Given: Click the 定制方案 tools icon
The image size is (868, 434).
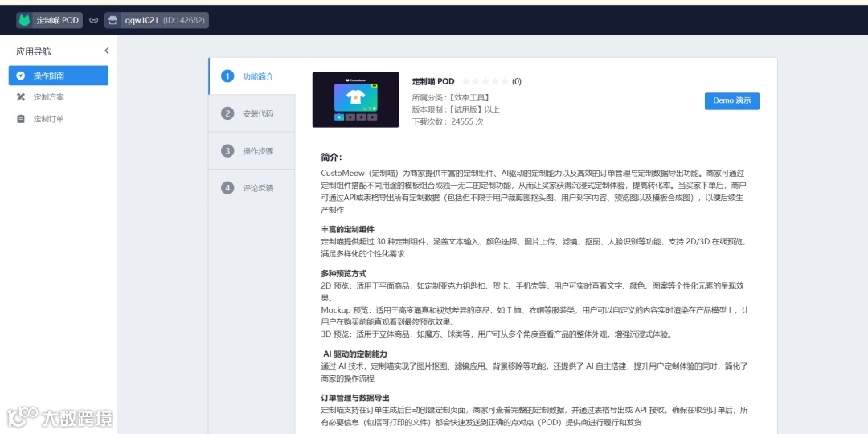Looking at the screenshot, I should tap(21, 97).
